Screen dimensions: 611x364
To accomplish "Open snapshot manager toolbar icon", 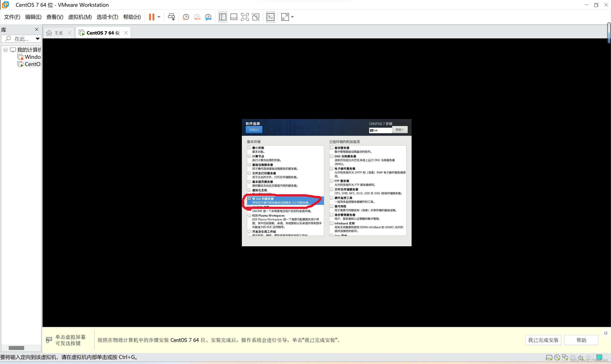I will (x=208, y=17).
